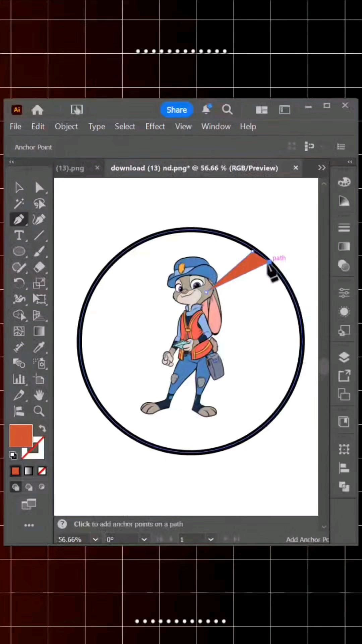Select the Direct Selection tool
This screenshot has width=362, height=644.
click(x=39, y=187)
